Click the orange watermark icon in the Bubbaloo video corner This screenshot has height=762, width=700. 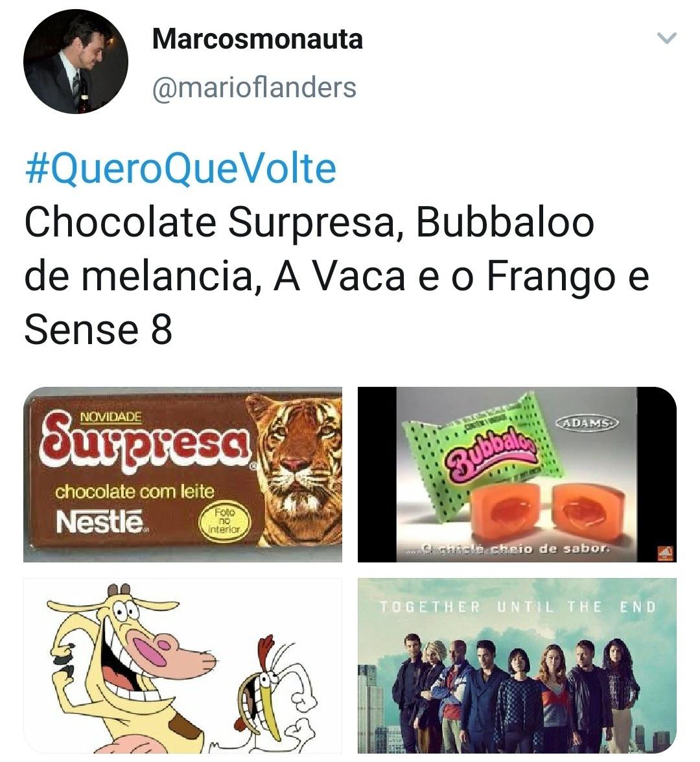(x=665, y=553)
